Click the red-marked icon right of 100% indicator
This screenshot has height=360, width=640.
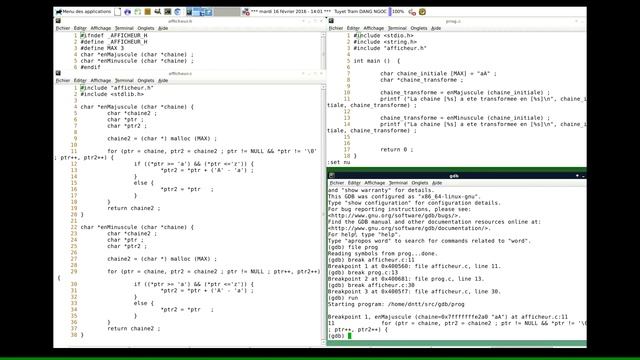(412, 12)
